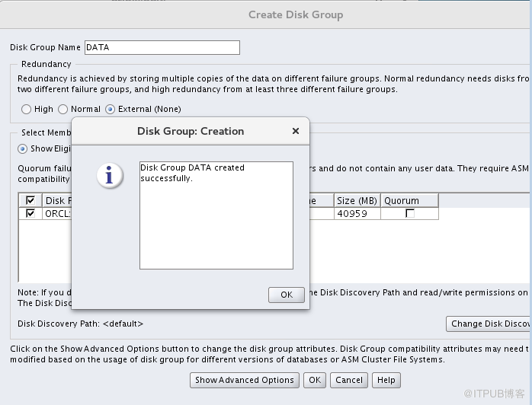Click the Create Disk Group window title

pos(296,14)
